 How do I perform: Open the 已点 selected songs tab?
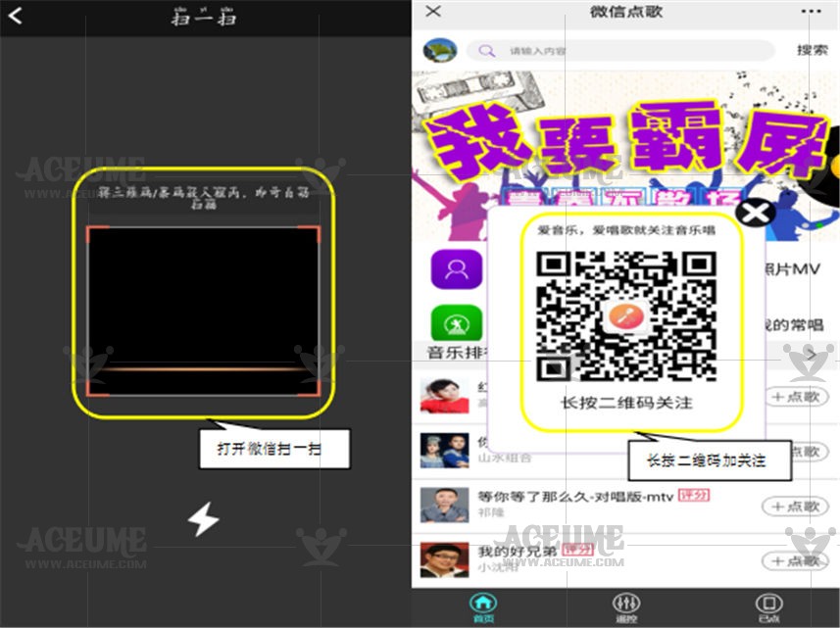pos(768,606)
